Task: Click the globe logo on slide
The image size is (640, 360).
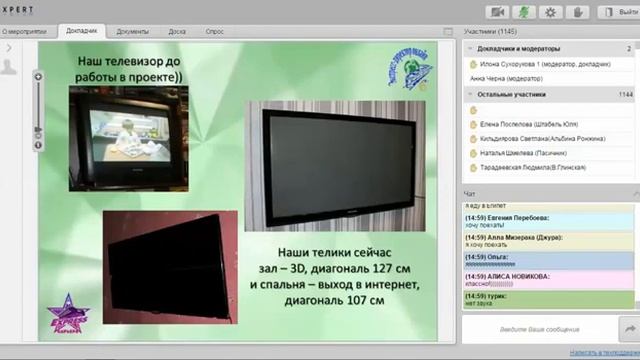Action: (409, 68)
